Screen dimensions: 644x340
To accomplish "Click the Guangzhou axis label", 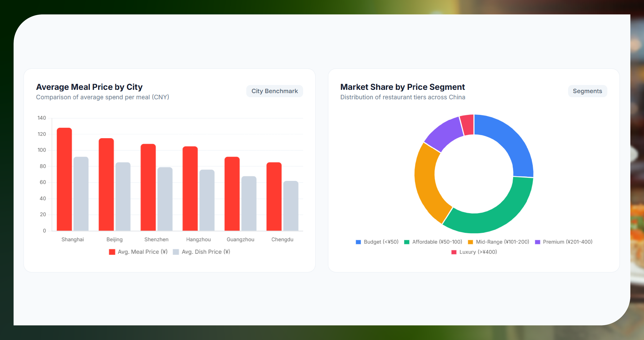I will pos(240,239).
